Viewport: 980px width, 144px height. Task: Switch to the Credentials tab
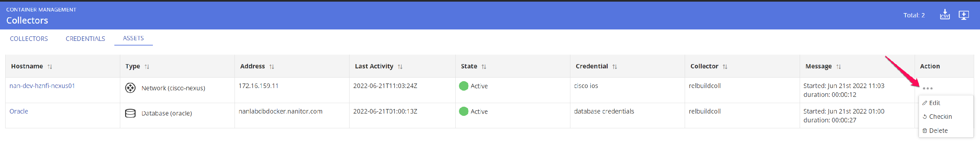pos(85,39)
